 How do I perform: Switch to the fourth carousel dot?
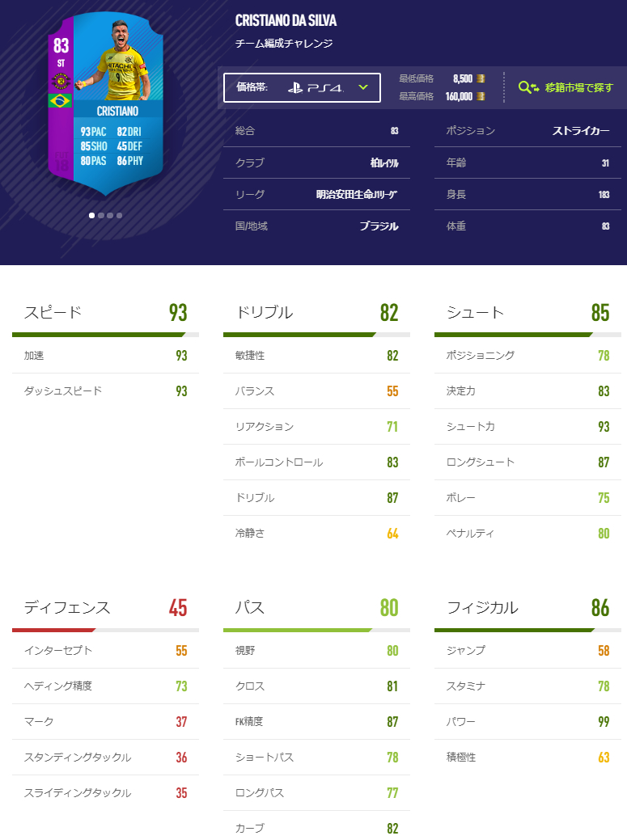tap(120, 215)
